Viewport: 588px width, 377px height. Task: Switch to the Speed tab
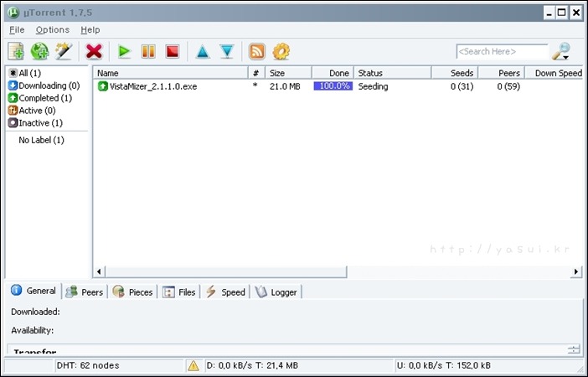click(x=225, y=292)
